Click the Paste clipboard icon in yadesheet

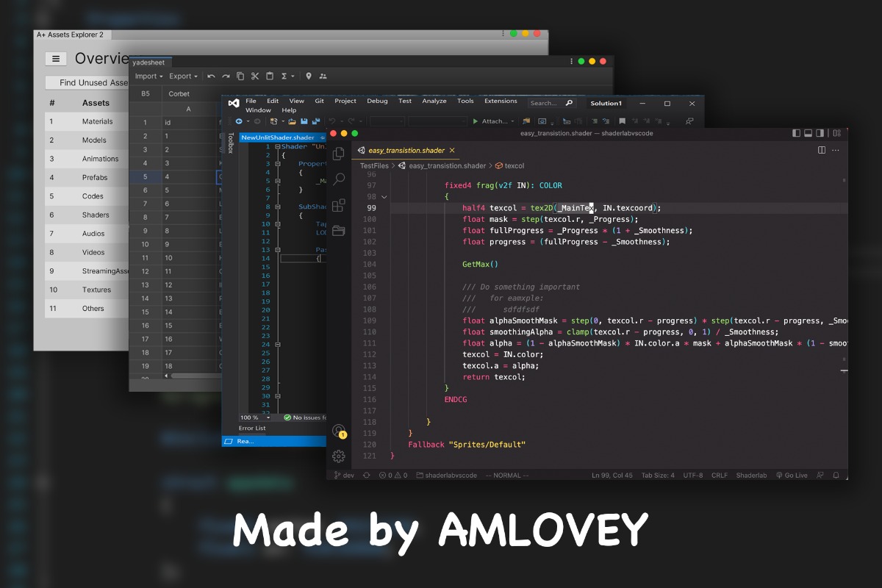pos(270,76)
